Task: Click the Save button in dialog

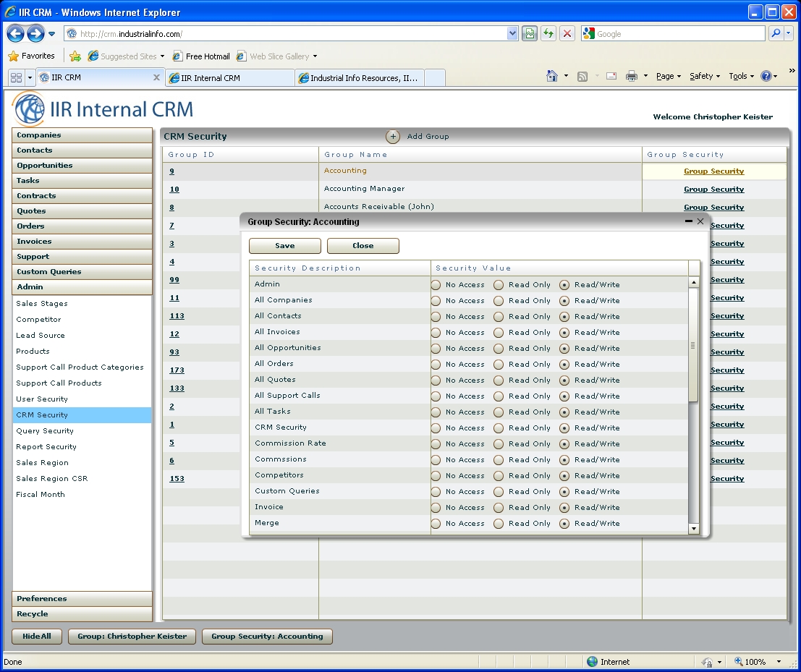Action: [284, 246]
